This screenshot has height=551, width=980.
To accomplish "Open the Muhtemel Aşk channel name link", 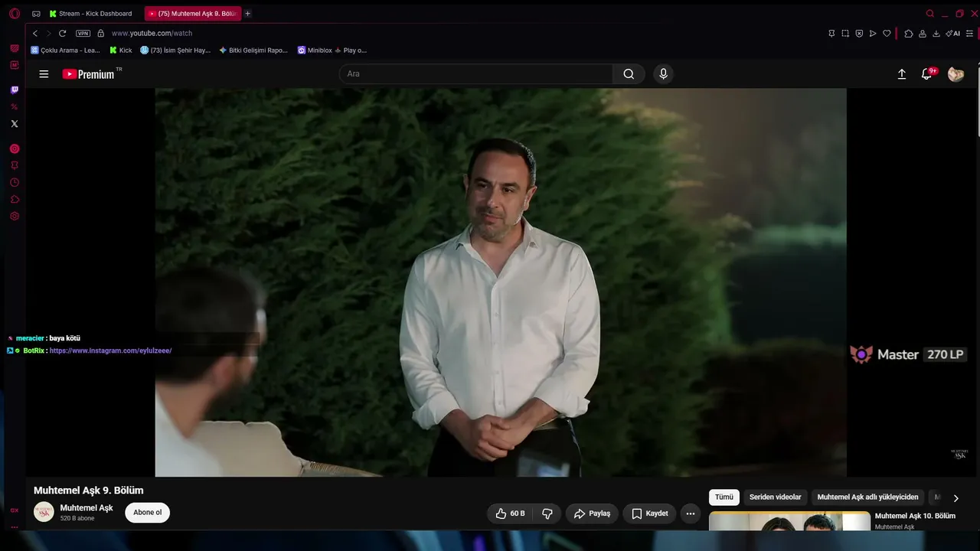I will (x=87, y=508).
